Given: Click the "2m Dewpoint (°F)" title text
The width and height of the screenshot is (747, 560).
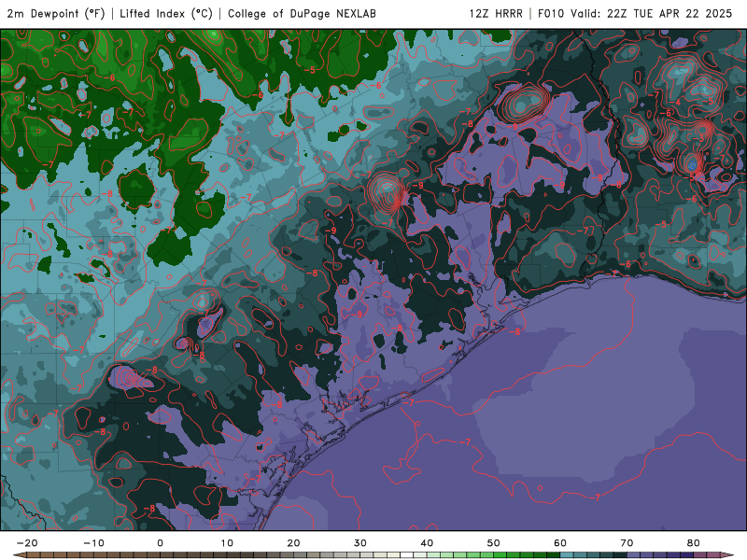Looking at the screenshot, I should [x=56, y=14].
